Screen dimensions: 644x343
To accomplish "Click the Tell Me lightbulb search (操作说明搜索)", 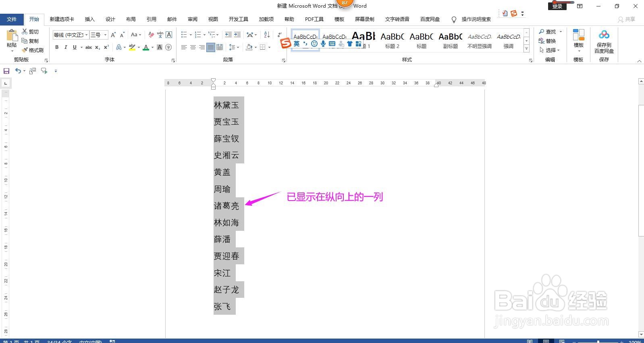I will tap(471, 19).
